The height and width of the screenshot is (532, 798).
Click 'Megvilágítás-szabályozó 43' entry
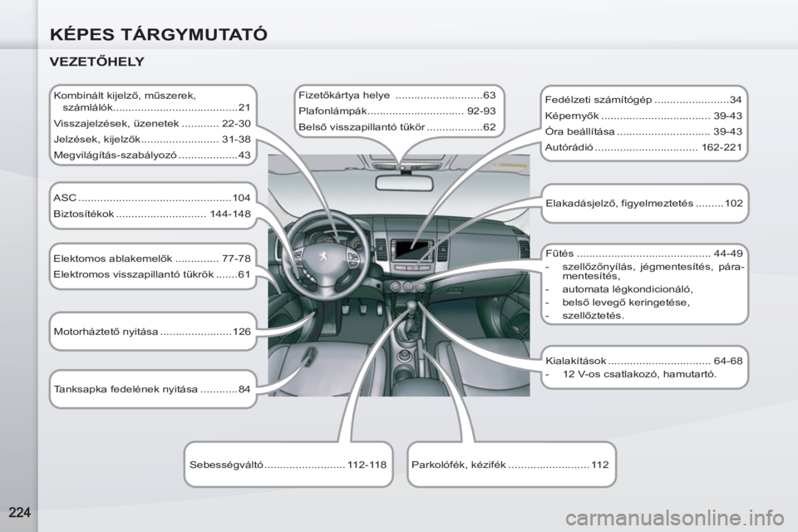click(152, 155)
